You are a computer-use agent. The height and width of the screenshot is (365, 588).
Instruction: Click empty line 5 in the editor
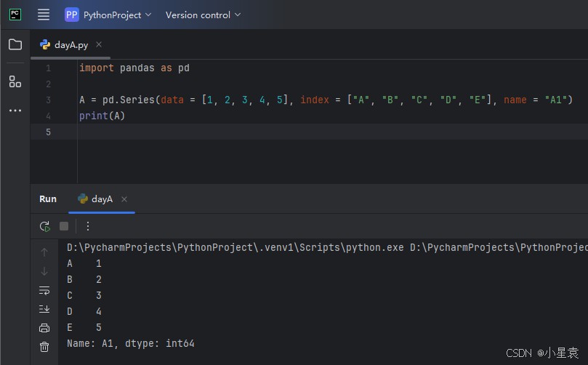[291, 132]
